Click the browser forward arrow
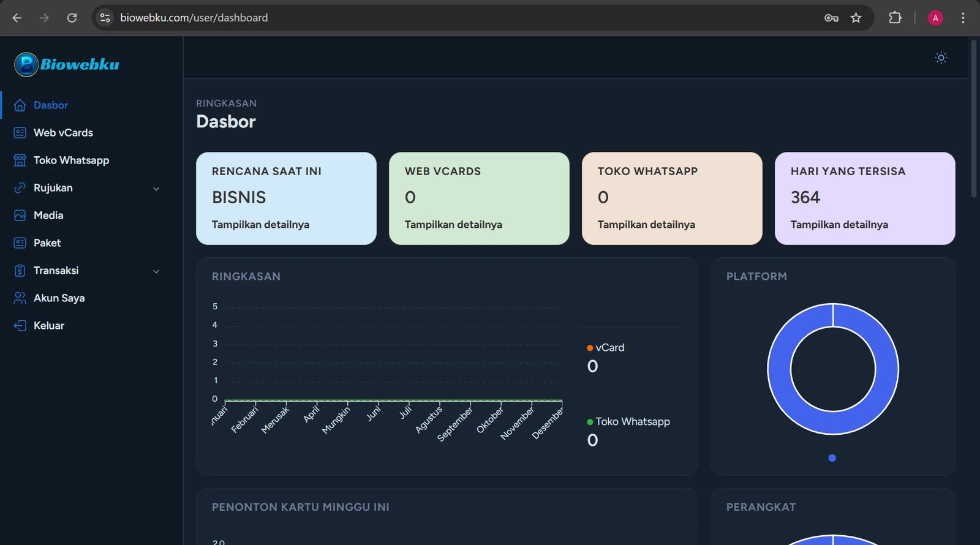980x545 pixels. pyautogui.click(x=44, y=18)
